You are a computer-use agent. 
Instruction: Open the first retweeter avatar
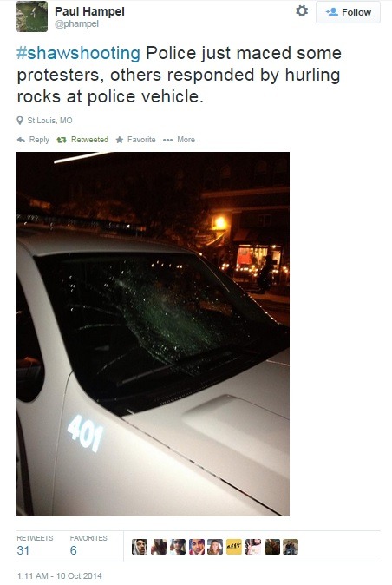pos(140,547)
